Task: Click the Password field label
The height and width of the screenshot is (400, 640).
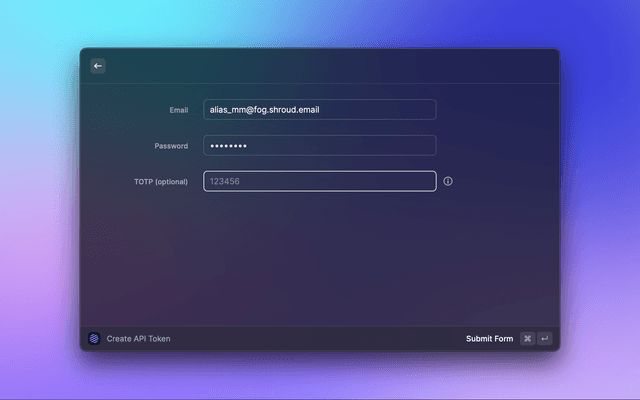Action: coord(171,146)
